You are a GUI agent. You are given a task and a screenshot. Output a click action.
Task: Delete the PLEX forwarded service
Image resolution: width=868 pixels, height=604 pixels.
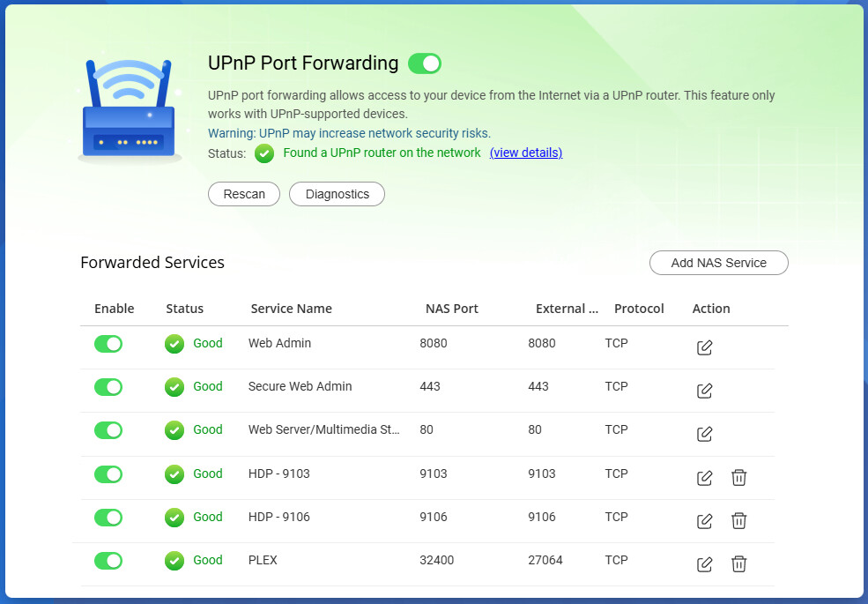pos(738,563)
